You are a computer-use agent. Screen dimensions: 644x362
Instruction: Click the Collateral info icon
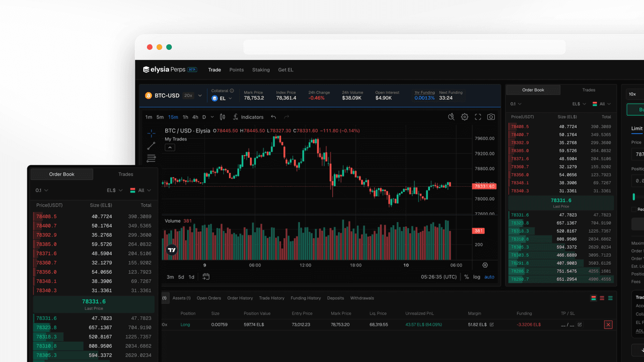232,91
